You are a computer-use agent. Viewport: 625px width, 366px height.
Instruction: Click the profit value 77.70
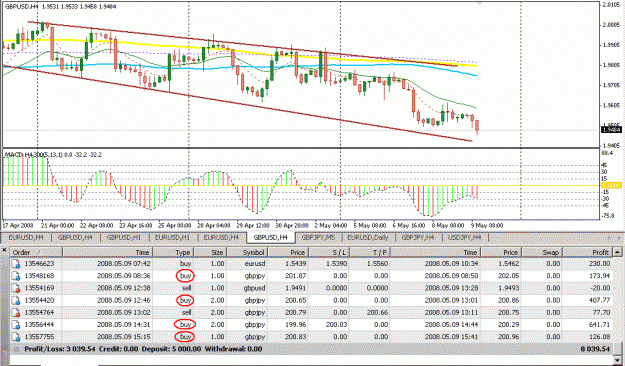tap(601, 312)
